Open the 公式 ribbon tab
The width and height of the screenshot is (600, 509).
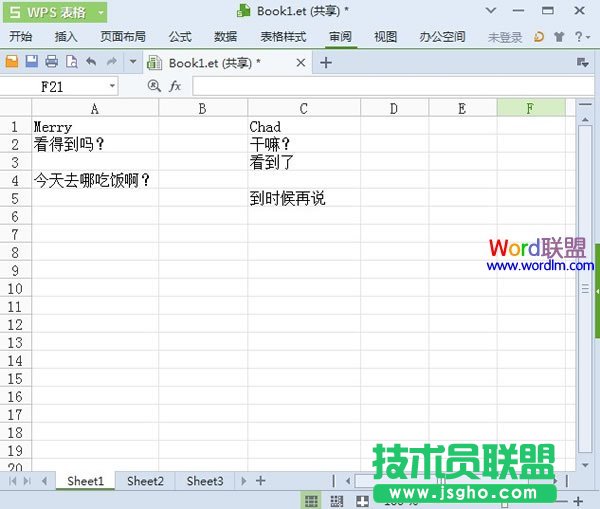(180, 37)
